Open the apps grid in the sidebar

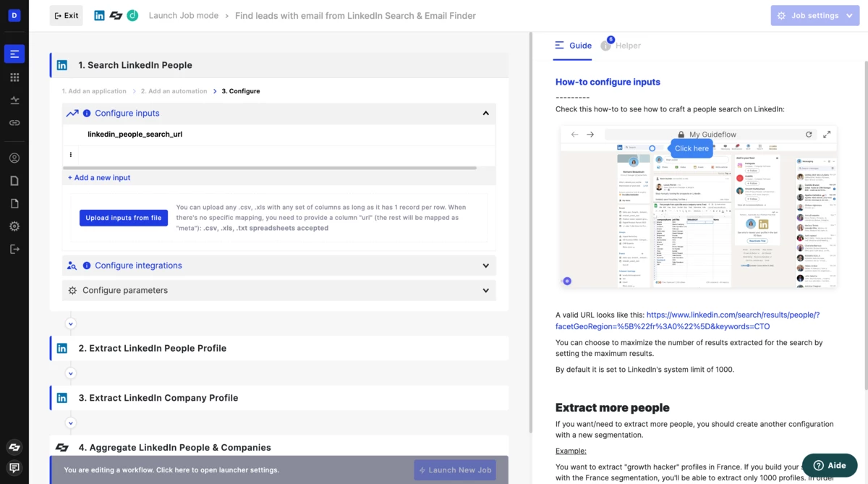coord(14,77)
